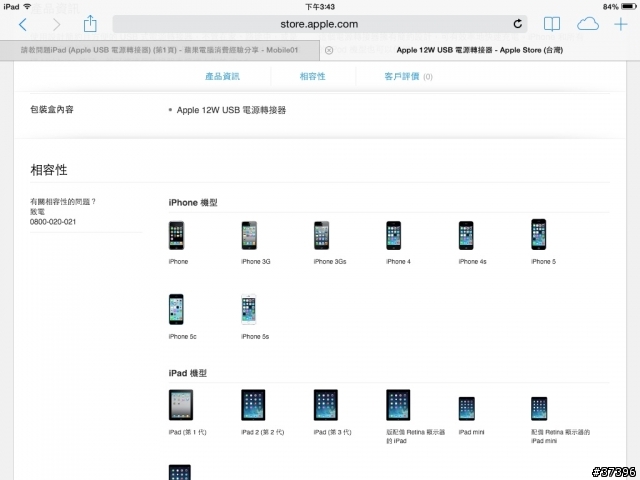Click the 包裝盒內容 label
Viewport: 640px width, 480px height.
tap(52, 109)
